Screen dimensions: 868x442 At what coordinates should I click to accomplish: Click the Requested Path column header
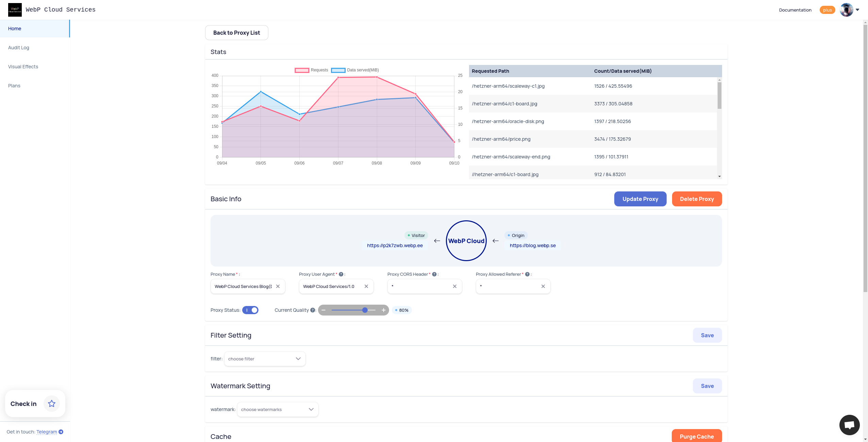(x=490, y=71)
